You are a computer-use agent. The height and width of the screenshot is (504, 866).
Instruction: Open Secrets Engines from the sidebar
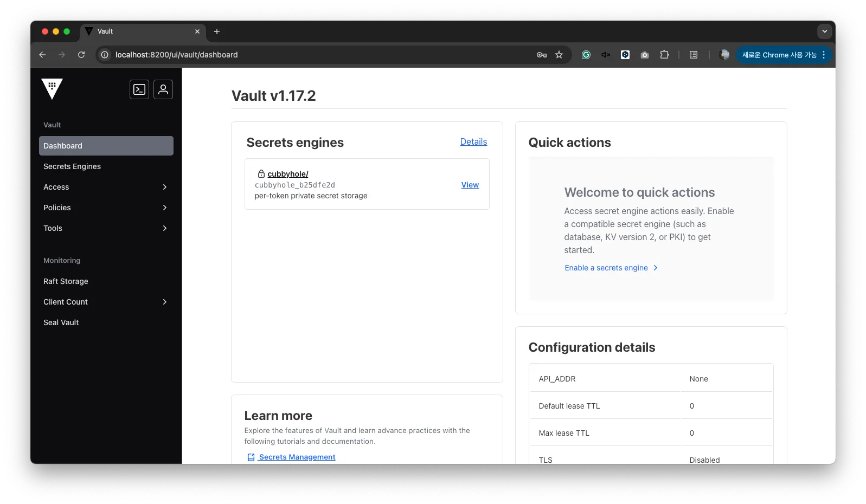coord(106,166)
